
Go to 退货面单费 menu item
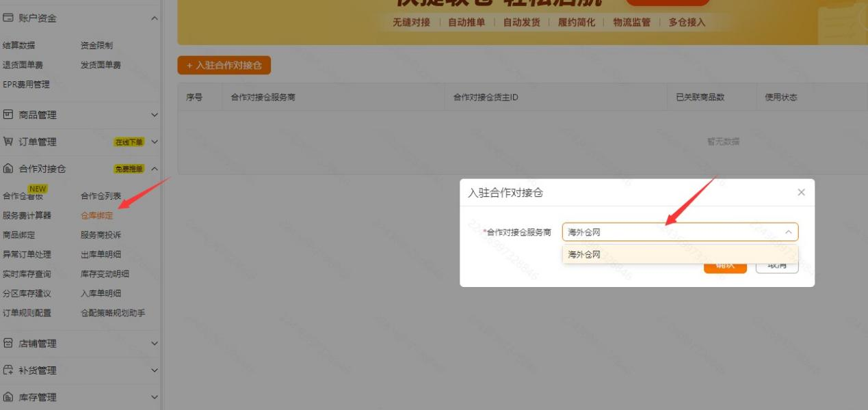23,65
